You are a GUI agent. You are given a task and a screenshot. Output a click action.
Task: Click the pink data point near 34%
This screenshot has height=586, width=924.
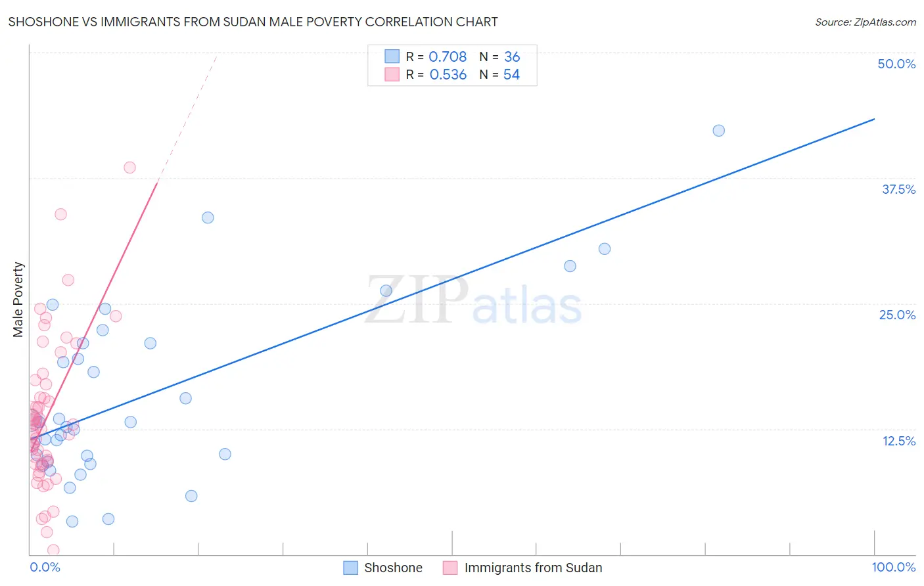tap(60, 214)
